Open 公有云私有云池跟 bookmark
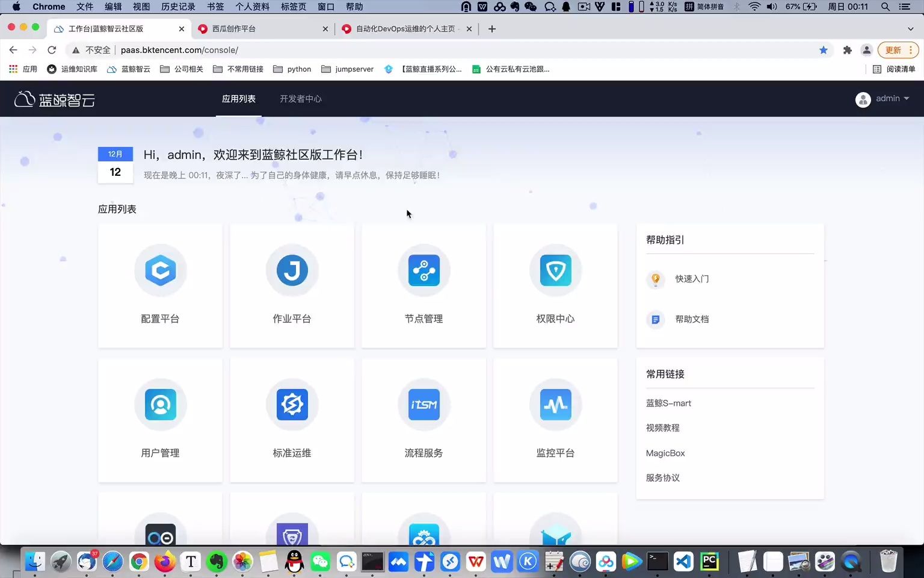This screenshot has width=924, height=578. (x=511, y=69)
